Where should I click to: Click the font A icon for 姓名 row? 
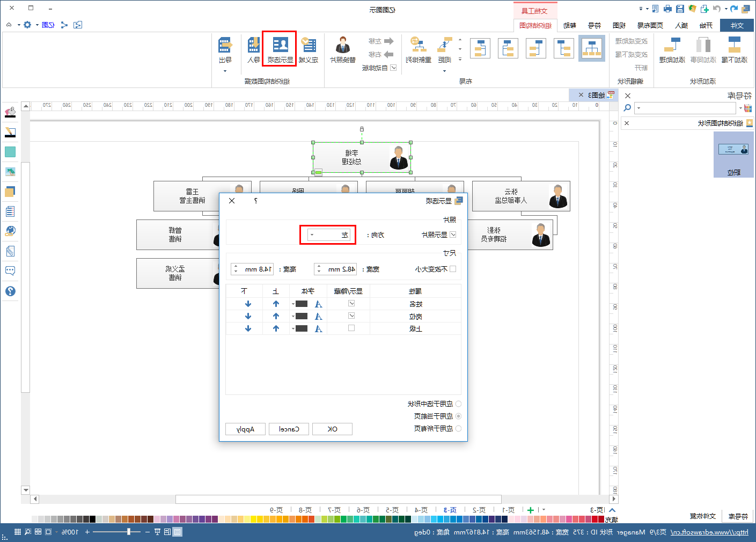tap(319, 304)
